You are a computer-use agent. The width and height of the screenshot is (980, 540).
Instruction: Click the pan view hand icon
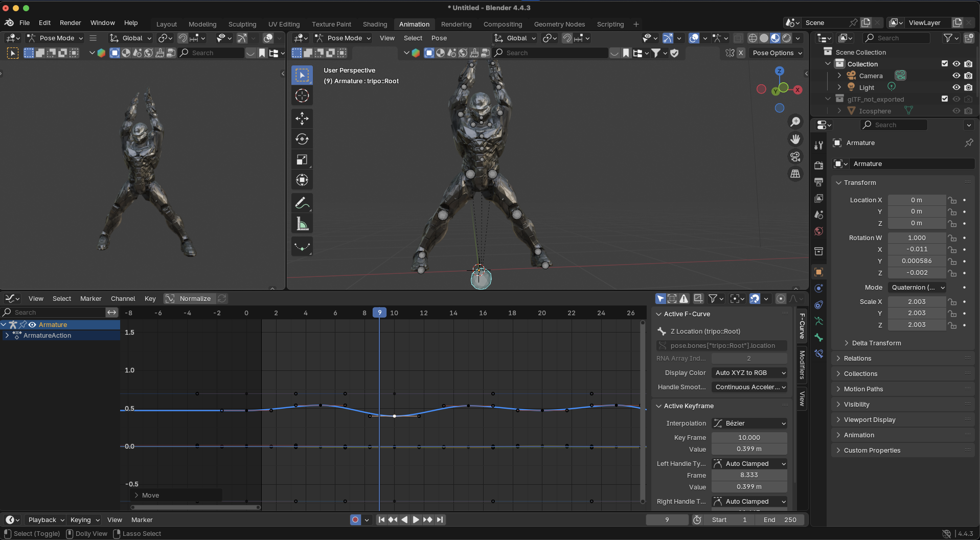pyautogui.click(x=795, y=139)
